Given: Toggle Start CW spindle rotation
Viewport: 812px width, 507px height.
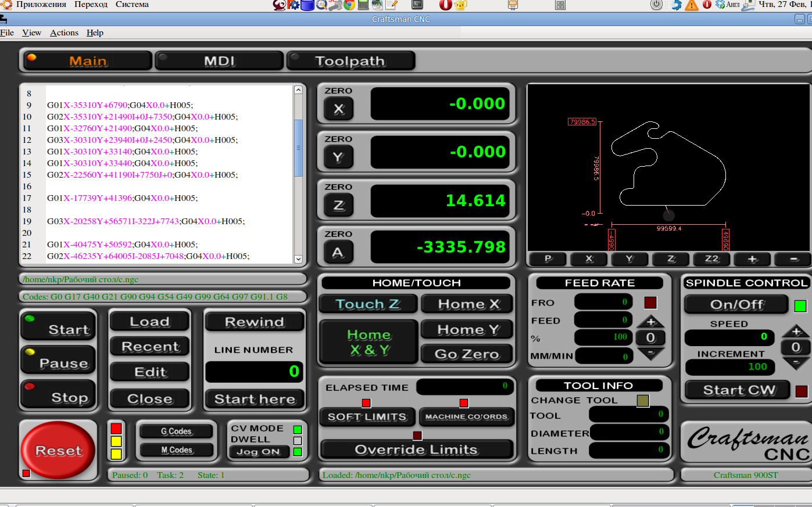Looking at the screenshot, I should point(738,390).
